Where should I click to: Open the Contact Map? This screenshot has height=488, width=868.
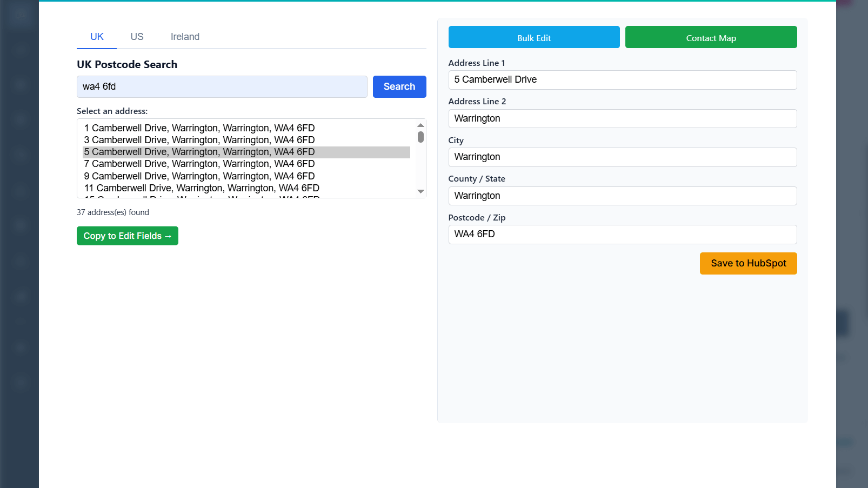[711, 37]
